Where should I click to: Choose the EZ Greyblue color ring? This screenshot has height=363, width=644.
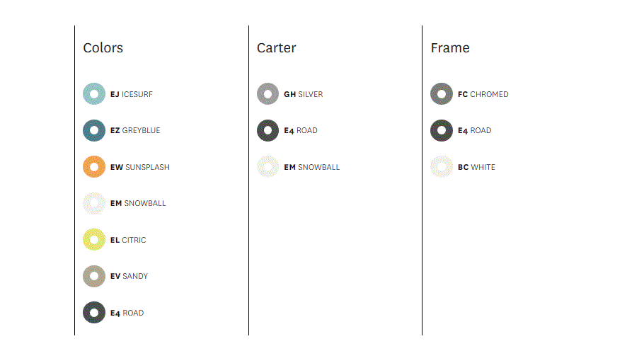[x=94, y=130]
